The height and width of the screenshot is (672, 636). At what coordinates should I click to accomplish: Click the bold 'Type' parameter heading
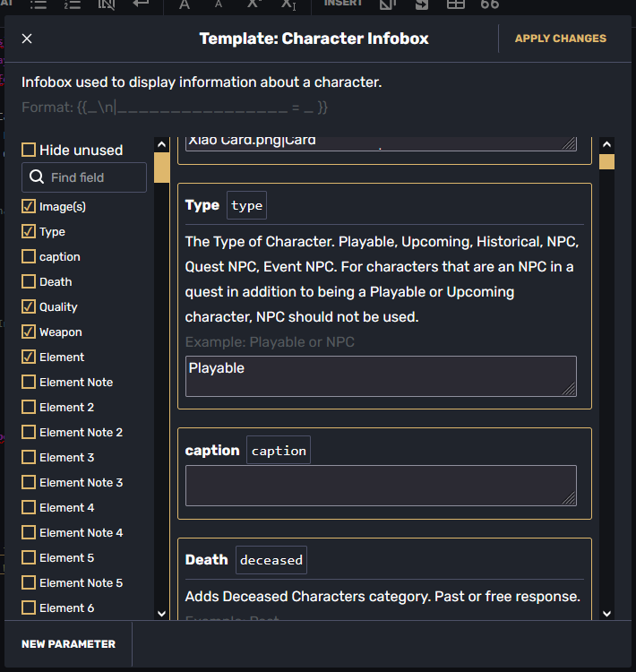(202, 205)
